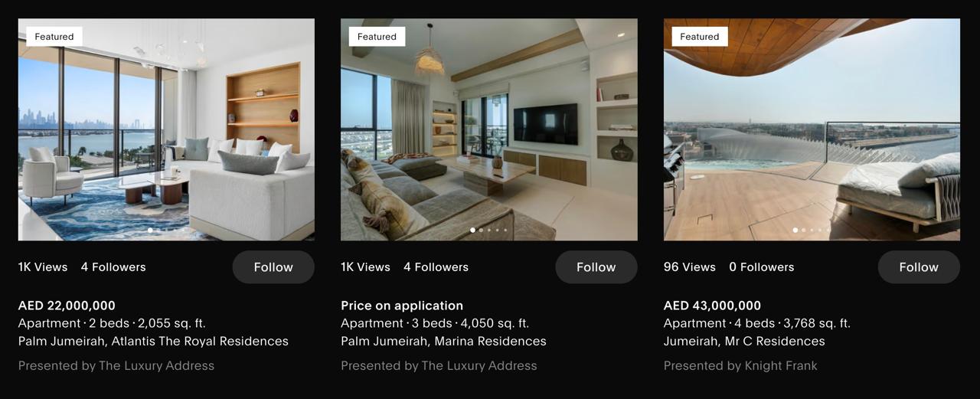Viewport: 980px width, 399px height.
Task: Follow the Mr C Residences listing
Action: [x=919, y=267]
